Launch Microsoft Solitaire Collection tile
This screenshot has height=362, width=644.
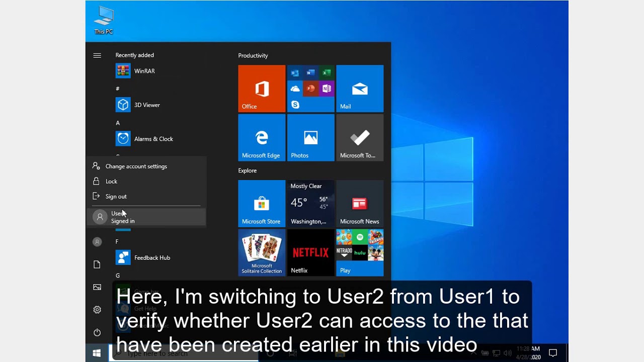coord(262,253)
